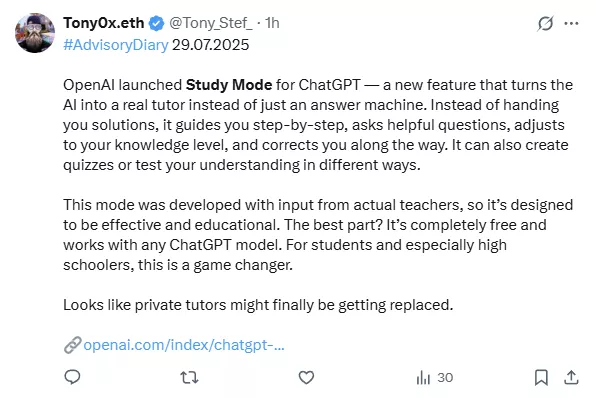Click the 30 views count
Screen dimensions: 596x398
click(x=445, y=377)
